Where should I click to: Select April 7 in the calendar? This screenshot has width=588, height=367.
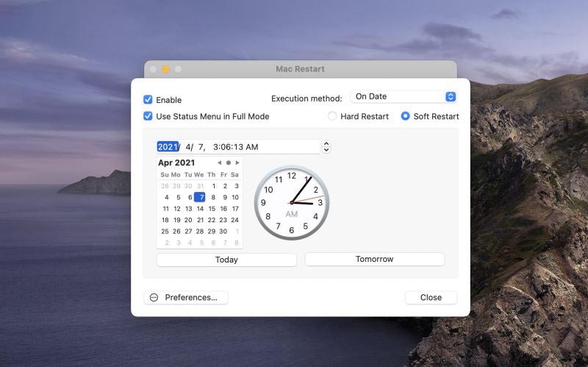point(200,197)
